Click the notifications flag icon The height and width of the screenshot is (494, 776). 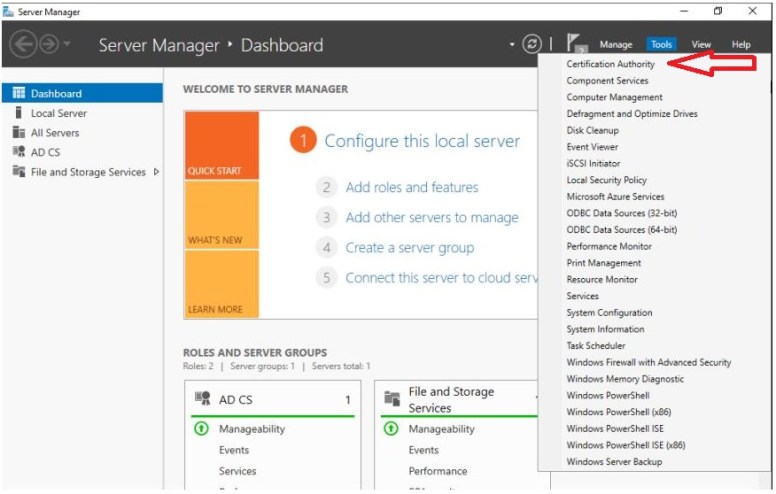click(x=577, y=44)
